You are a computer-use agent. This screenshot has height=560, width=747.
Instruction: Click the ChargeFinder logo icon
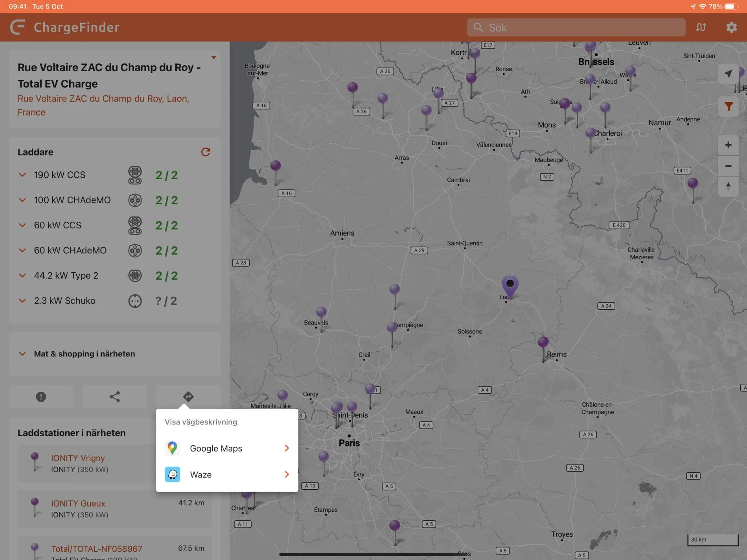point(17,27)
